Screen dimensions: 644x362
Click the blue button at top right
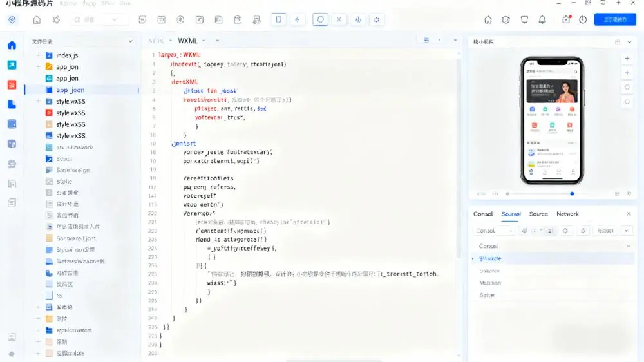pos(615,19)
